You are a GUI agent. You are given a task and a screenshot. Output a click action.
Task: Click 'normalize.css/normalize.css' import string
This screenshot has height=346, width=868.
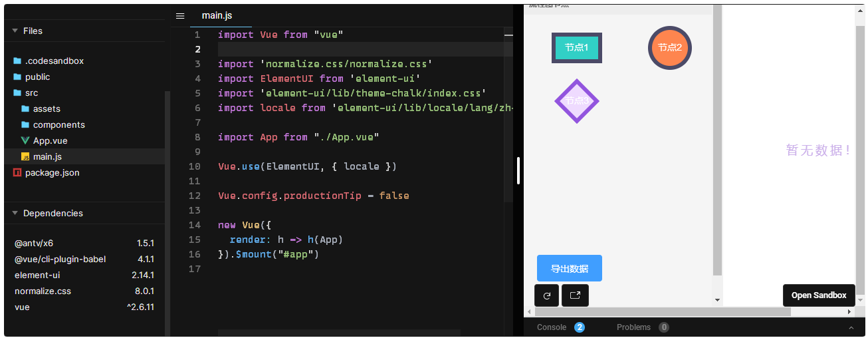(346, 64)
